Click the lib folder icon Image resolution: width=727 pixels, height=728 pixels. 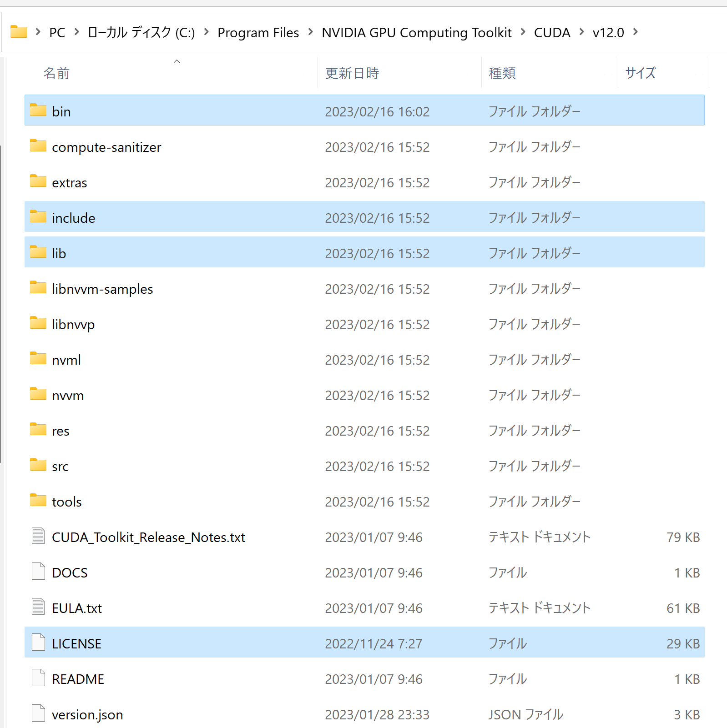tap(38, 252)
